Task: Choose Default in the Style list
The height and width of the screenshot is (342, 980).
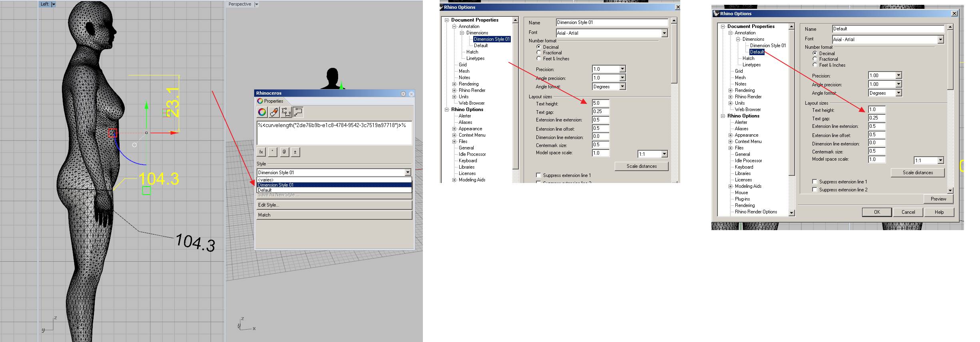Action: (334, 190)
